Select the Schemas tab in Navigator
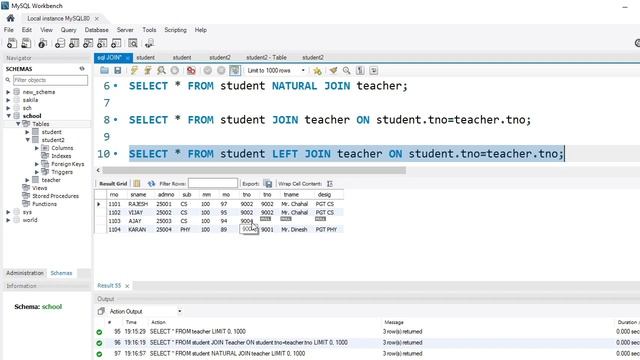This screenshot has width=640, height=360. click(x=61, y=273)
